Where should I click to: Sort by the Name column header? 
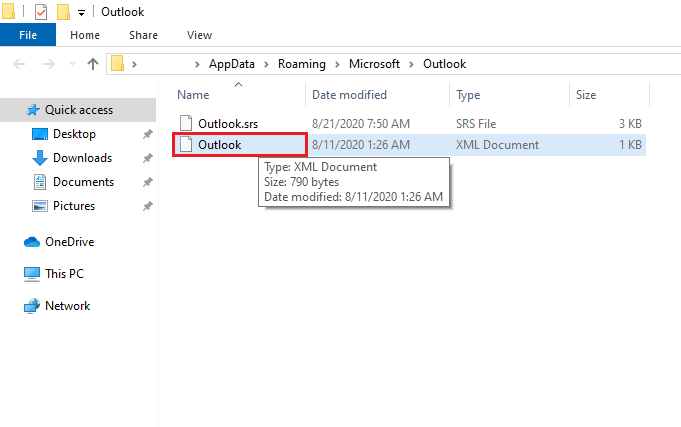[x=193, y=95]
